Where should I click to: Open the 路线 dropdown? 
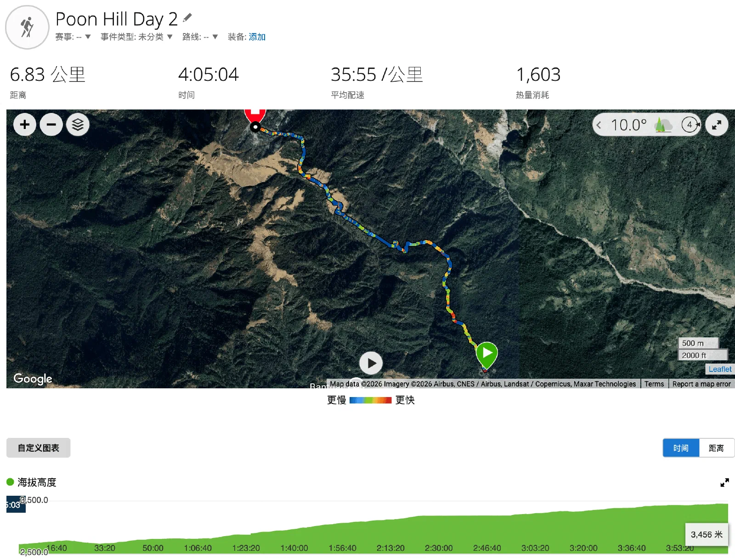[200, 37]
